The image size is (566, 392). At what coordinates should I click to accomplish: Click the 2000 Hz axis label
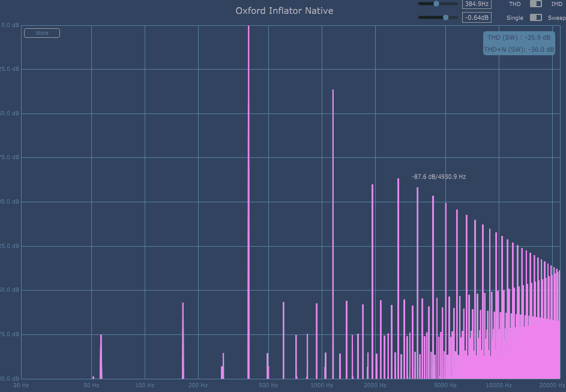click(375, 385)
